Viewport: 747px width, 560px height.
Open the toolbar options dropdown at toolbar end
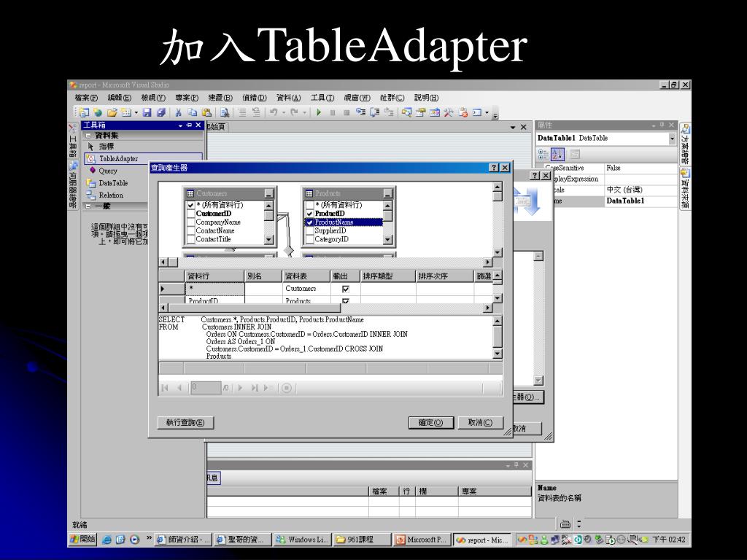point(495,114)
